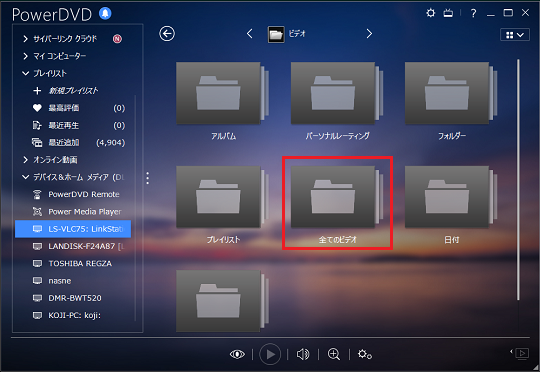Maximize the PowerDVD window
540x372 pixels.
coord(508,13)
